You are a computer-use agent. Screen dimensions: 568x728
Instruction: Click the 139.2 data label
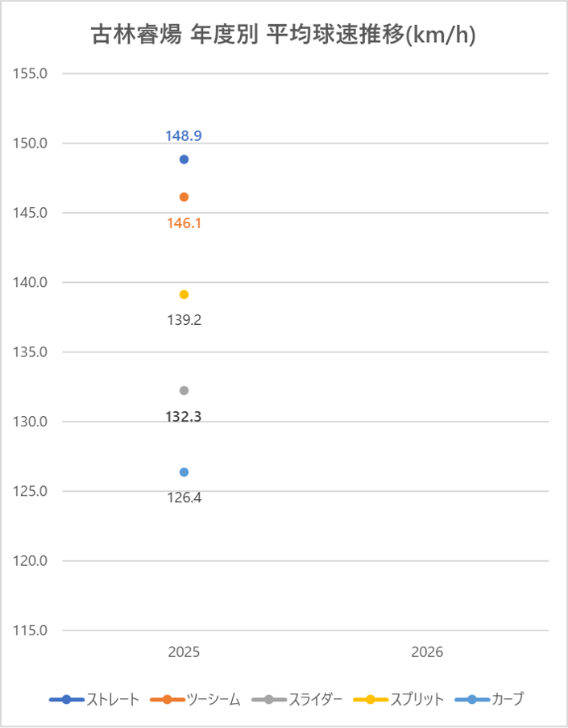pyautogui.click(x=184, y=320)
